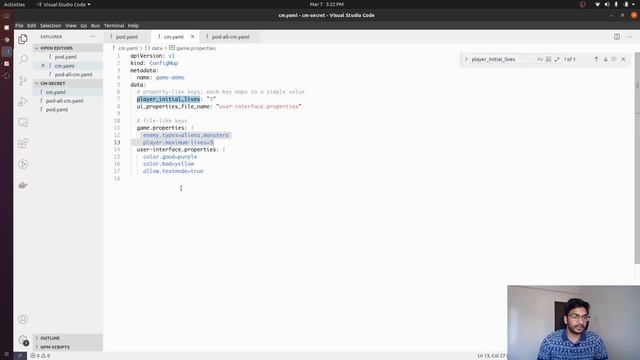Click the user-interface.properties key on line 14
Viewport: 640px width, 360px height.
[176, 149]
